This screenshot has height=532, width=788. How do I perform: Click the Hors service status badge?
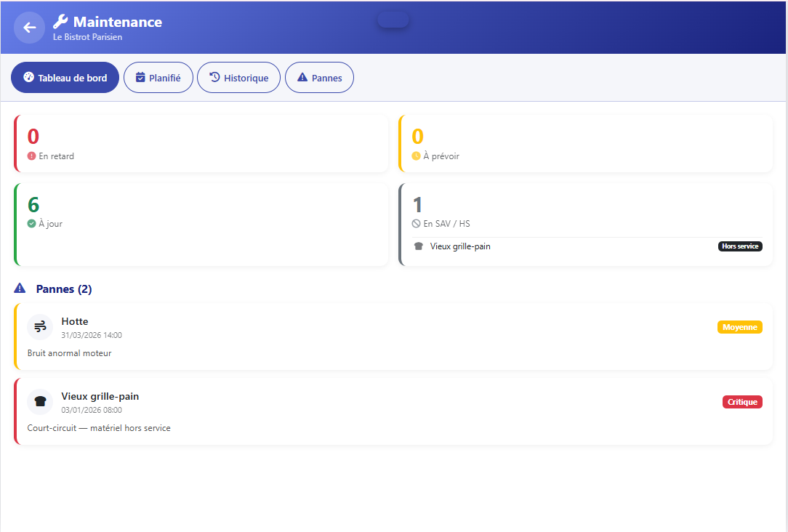point(740,246)
